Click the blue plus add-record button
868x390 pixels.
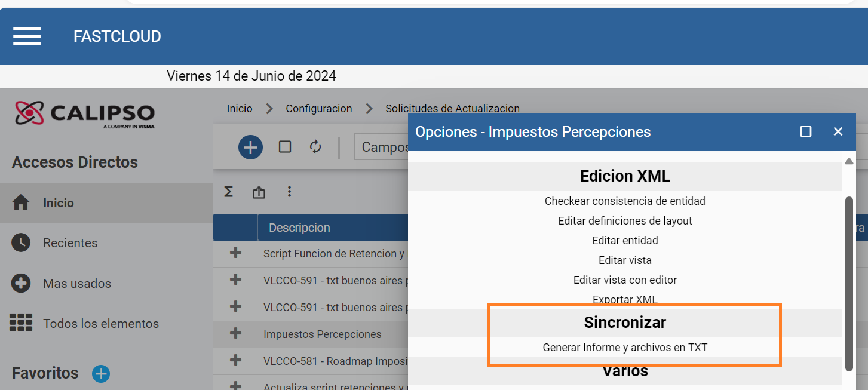[x=251, y=147]
